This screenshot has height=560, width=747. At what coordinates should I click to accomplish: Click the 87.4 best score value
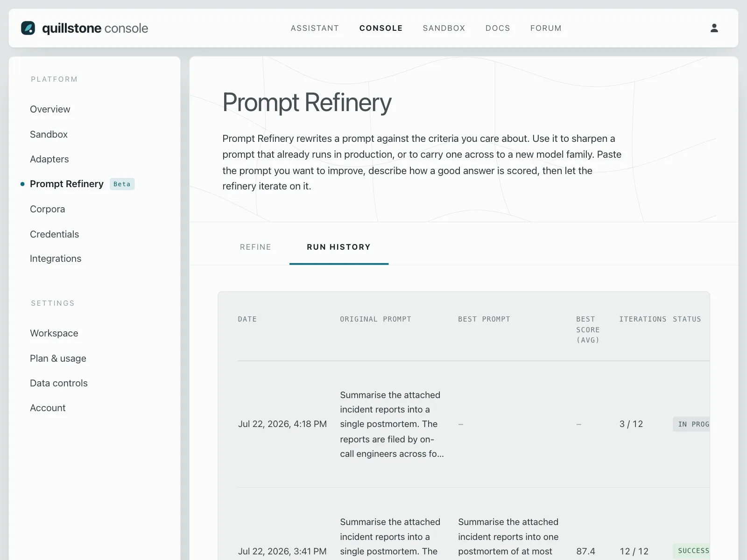(x=585, y=551)
